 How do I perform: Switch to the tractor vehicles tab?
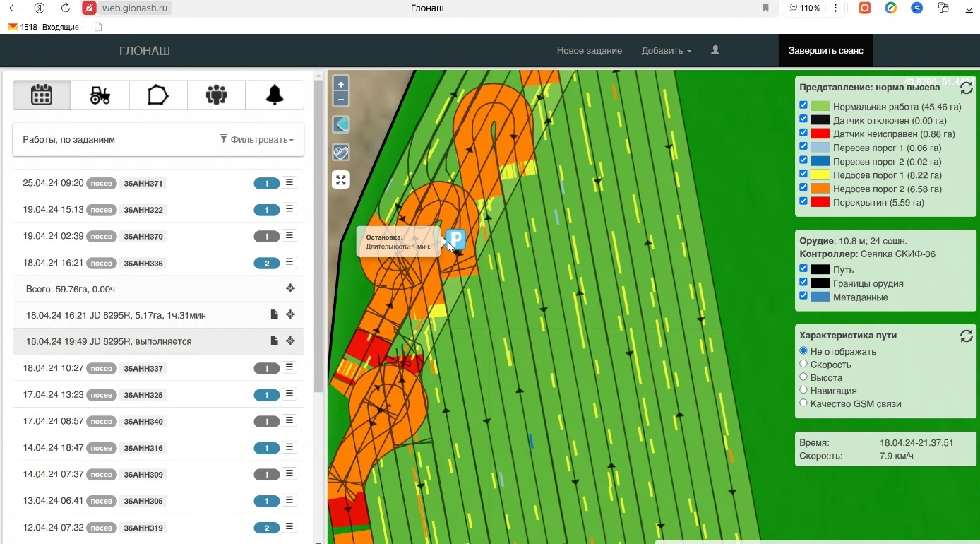pyautogui.click(x=100, y=95)
